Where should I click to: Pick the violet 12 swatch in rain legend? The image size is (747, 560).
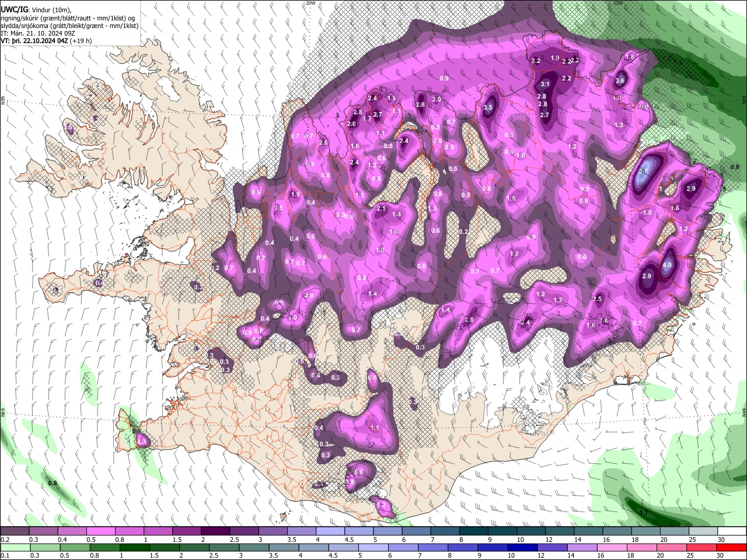click(x=551, y=547)
